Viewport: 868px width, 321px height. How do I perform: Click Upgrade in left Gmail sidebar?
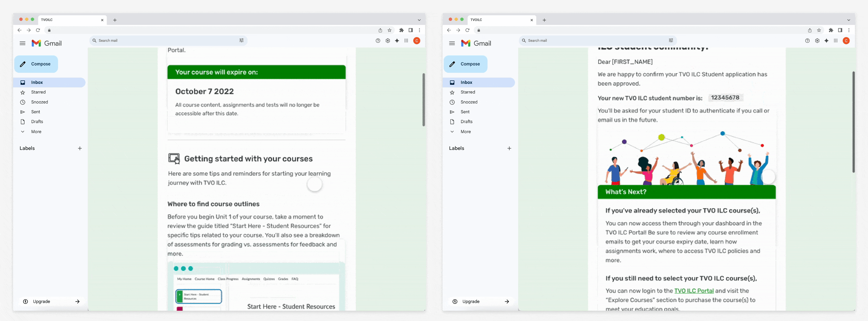coord(51,301)
